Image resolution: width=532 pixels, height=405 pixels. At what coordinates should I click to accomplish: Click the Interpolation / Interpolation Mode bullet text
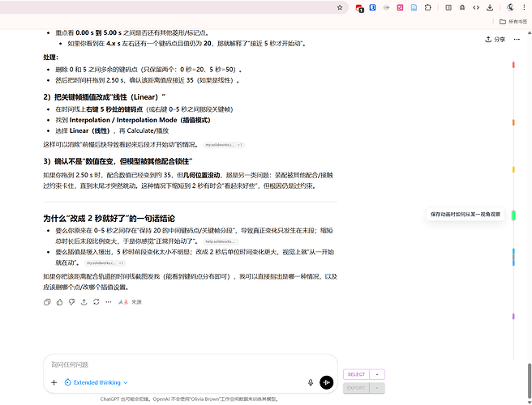(133, 120)
